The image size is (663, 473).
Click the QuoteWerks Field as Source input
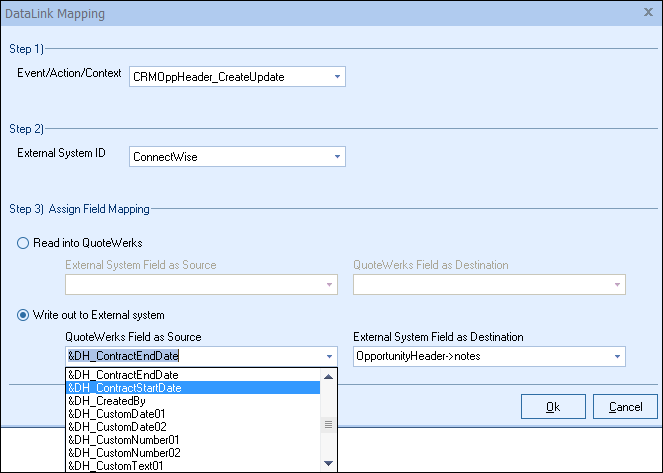190,356
